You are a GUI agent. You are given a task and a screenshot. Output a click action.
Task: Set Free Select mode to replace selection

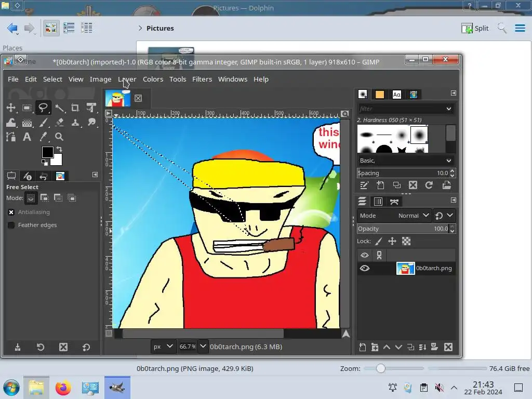coord(31,198)
